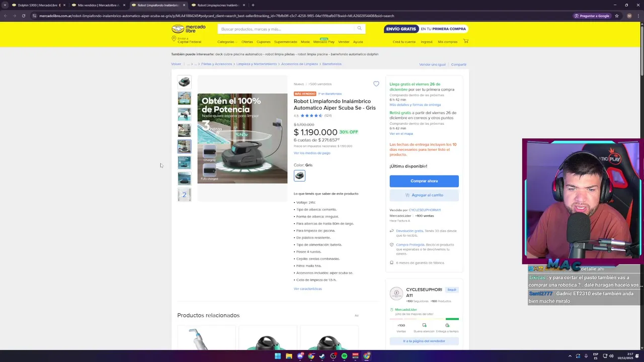The height and width of the screenshot is (362, 644).
Task: Go back using browser back arrow
Action: [5, 16]
